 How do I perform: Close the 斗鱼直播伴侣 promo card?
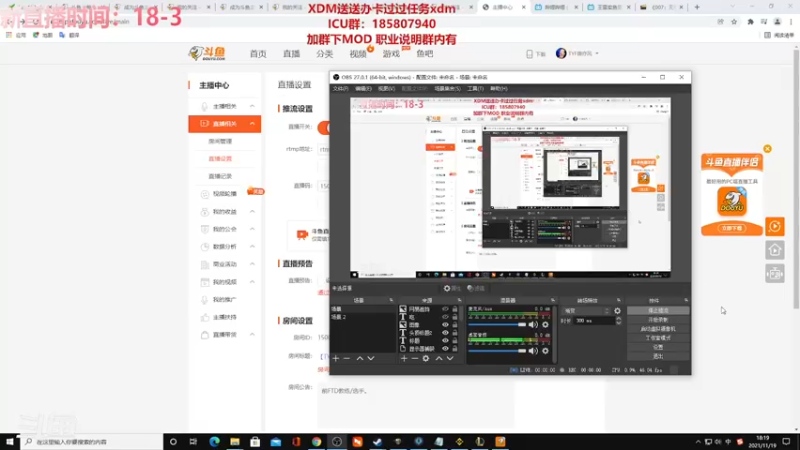pyautogui.click(x=767, y=149)
